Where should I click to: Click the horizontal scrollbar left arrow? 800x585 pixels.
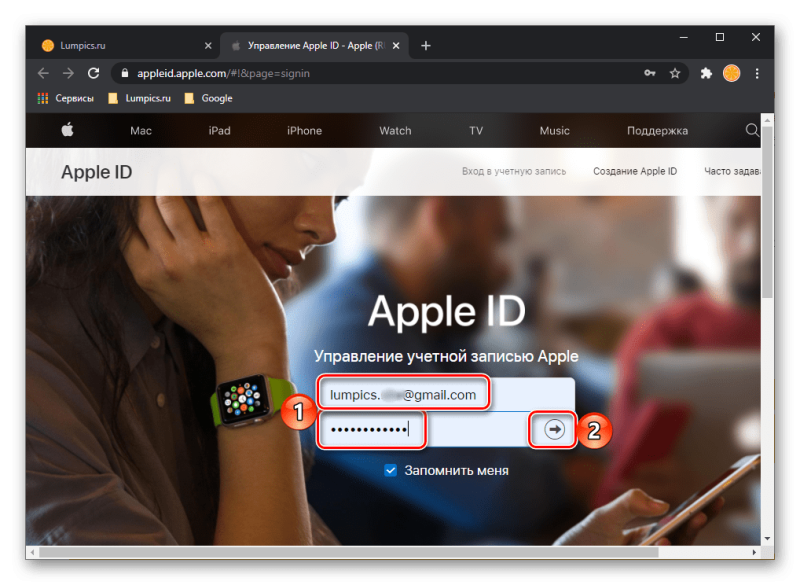[33, 552]
